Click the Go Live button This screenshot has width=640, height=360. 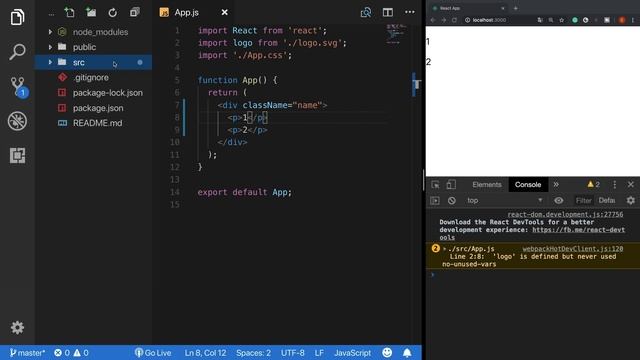point(153,353)
